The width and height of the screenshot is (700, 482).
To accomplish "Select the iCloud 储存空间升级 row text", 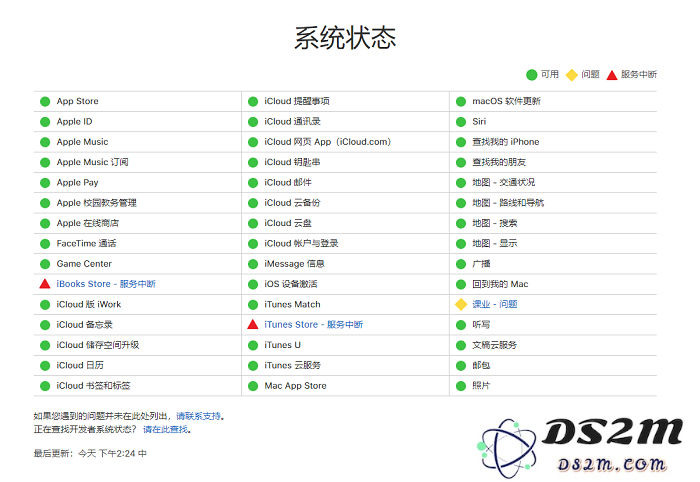I will click(x=98, y=345).
